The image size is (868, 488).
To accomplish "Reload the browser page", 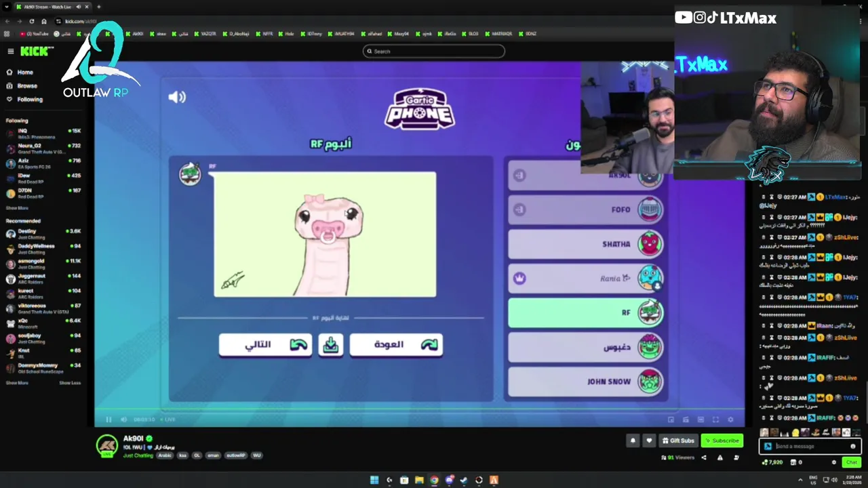I will click(x=31, y=21).
